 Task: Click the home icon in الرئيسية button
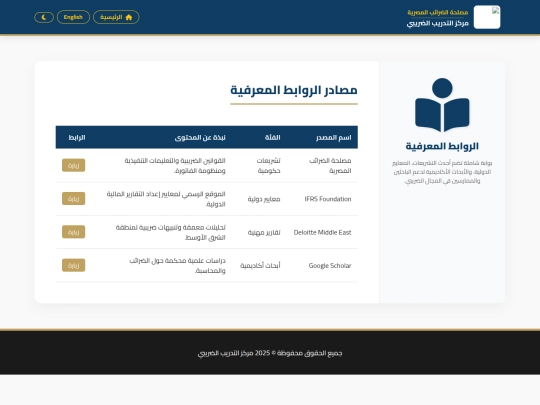pos(129,17)
